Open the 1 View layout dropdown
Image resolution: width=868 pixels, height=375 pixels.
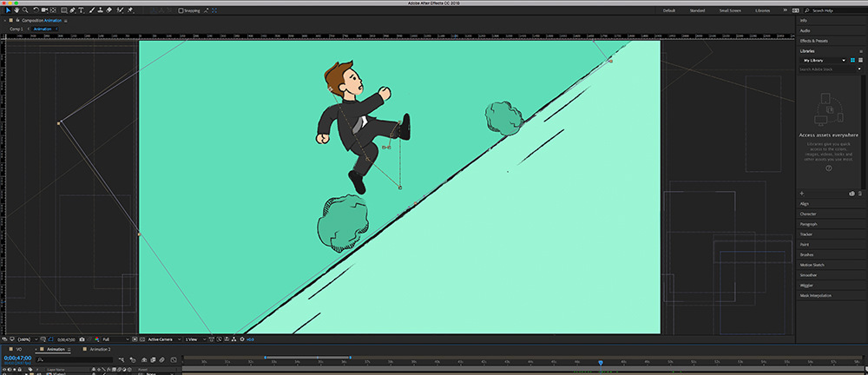click(x=197, y=339)
